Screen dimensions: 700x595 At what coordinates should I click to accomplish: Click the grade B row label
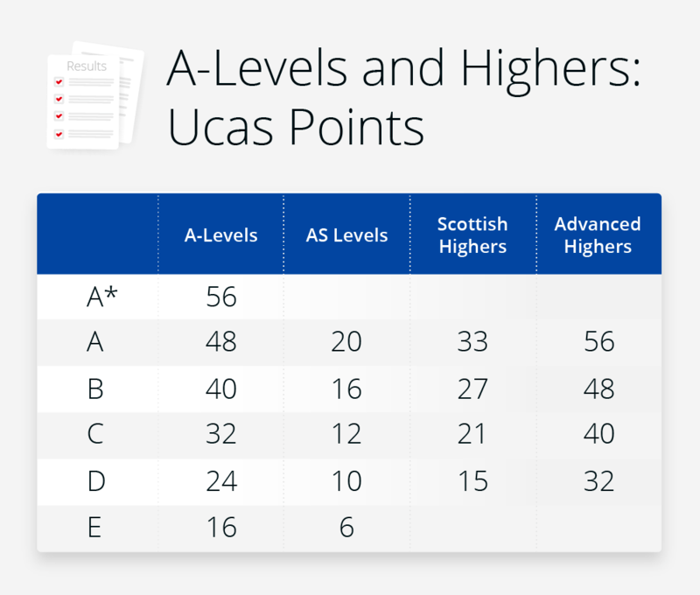pos(95,388)
